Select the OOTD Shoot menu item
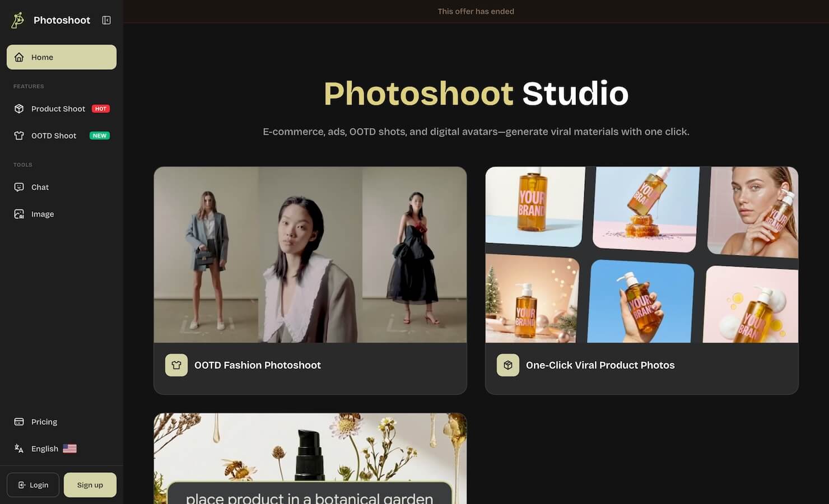 [62, 136]
